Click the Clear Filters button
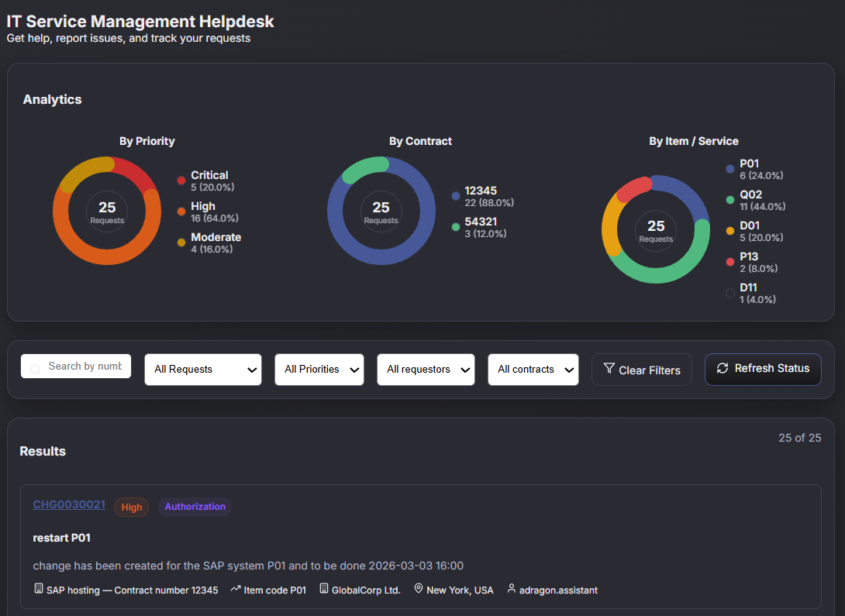The height and width of the screenshot is (616, 845). tap(641, 370)
